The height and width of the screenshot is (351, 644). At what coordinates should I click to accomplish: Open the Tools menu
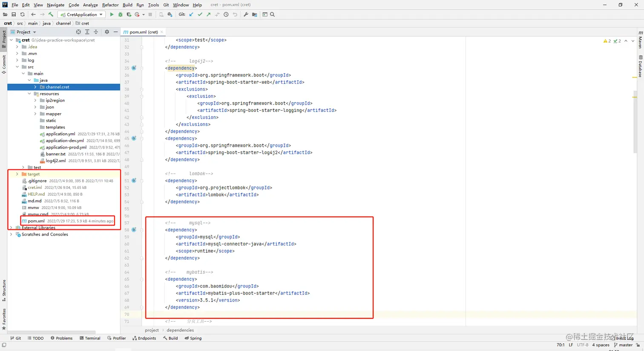click(153, 5)
